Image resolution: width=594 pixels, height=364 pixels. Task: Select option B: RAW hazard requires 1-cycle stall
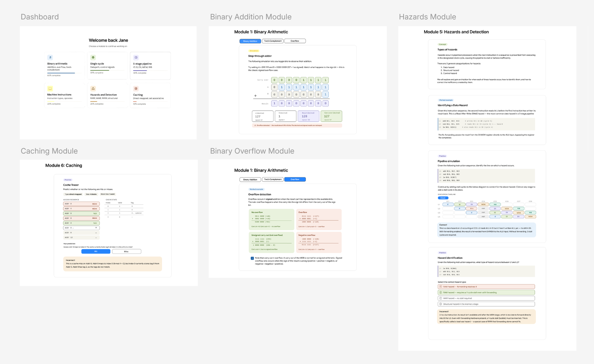(x=486, y=292)
